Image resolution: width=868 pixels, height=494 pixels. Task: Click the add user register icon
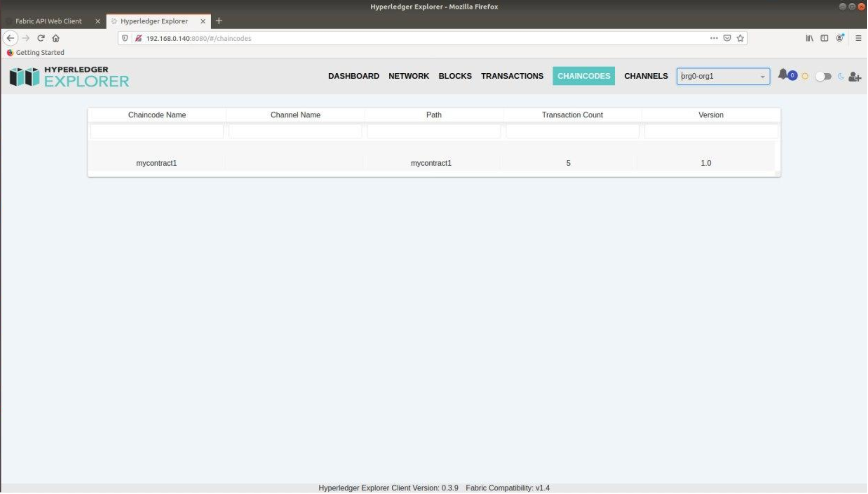(x=855, y=77)
